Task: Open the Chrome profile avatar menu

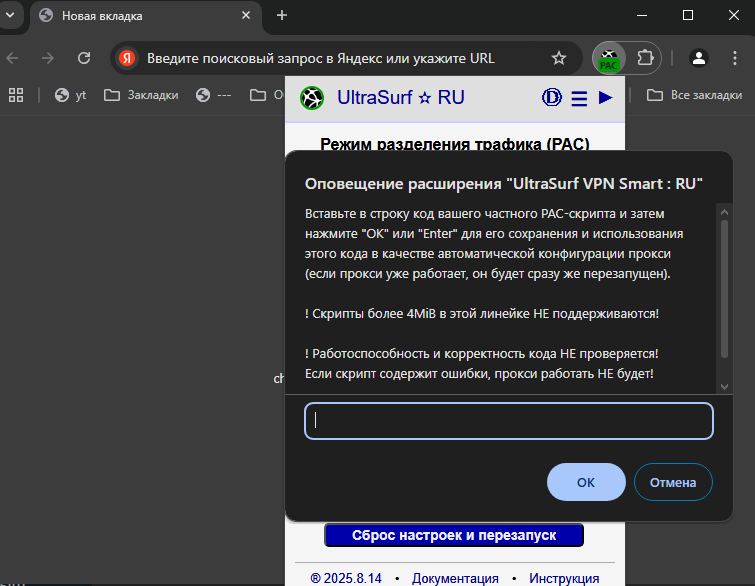Action: pos(699,58)
